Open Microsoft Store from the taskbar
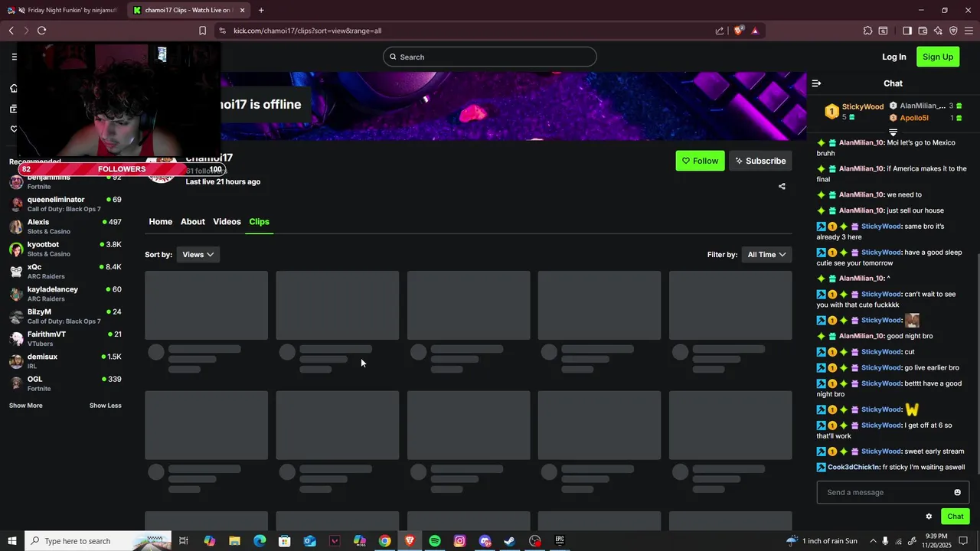This screenshot has height=551, width=980. 284,541
